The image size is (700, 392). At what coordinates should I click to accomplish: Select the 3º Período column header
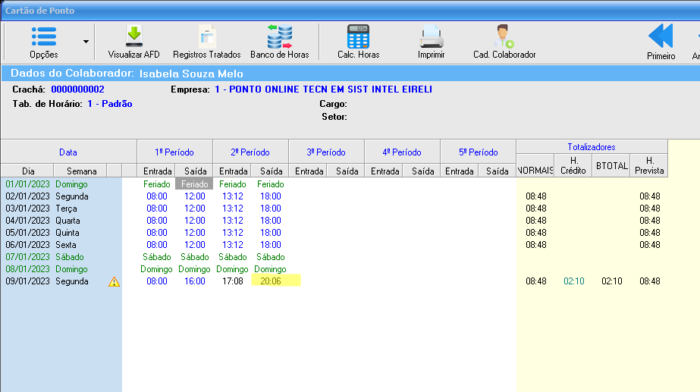click(326, 152)
